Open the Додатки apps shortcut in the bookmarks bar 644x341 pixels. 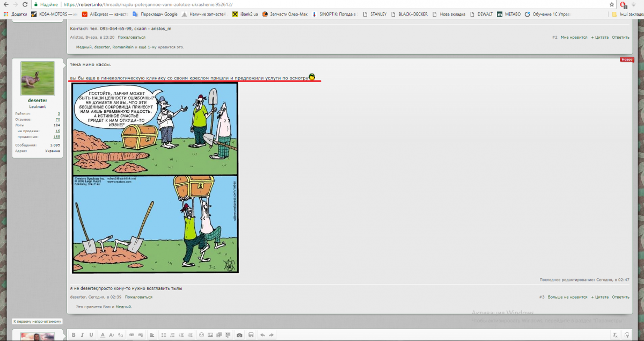pos(15,14)
